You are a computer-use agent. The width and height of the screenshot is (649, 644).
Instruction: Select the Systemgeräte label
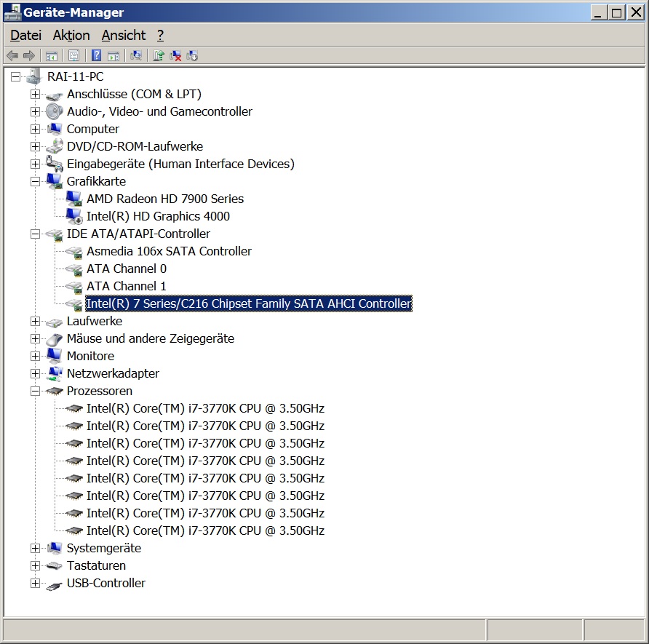pyautogui.click(x=104, y=549)
